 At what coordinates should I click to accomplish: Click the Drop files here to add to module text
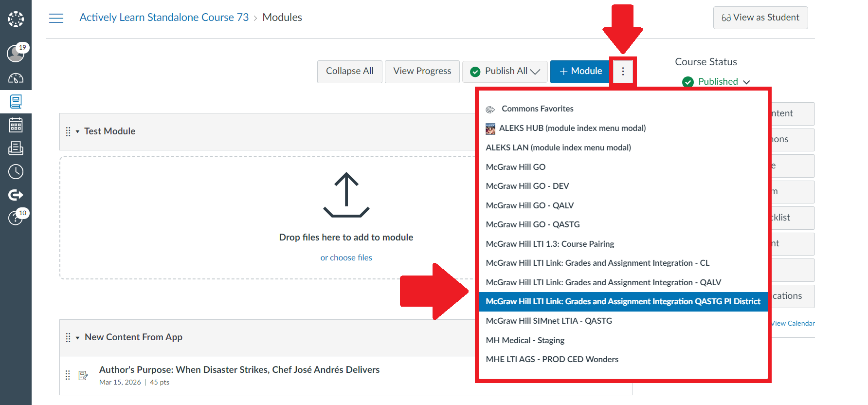[346, 238]
